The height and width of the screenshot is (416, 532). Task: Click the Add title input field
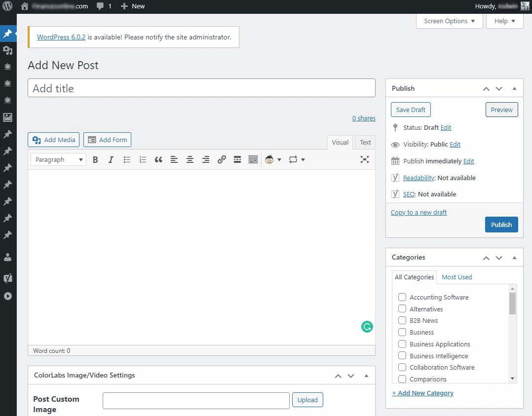201,88
